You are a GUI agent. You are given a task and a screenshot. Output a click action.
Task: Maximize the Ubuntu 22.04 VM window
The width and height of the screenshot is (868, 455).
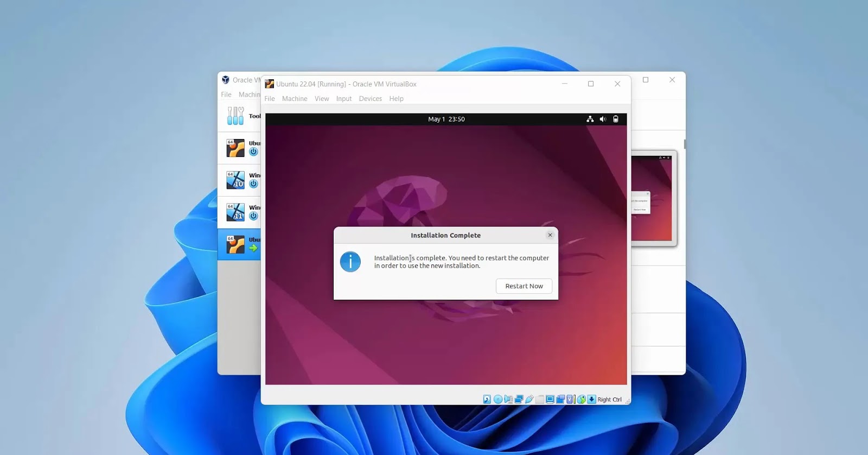pos(591,84)
